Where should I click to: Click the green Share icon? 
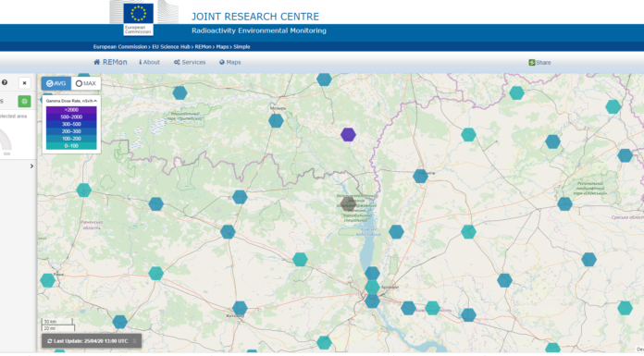point(531,62)
